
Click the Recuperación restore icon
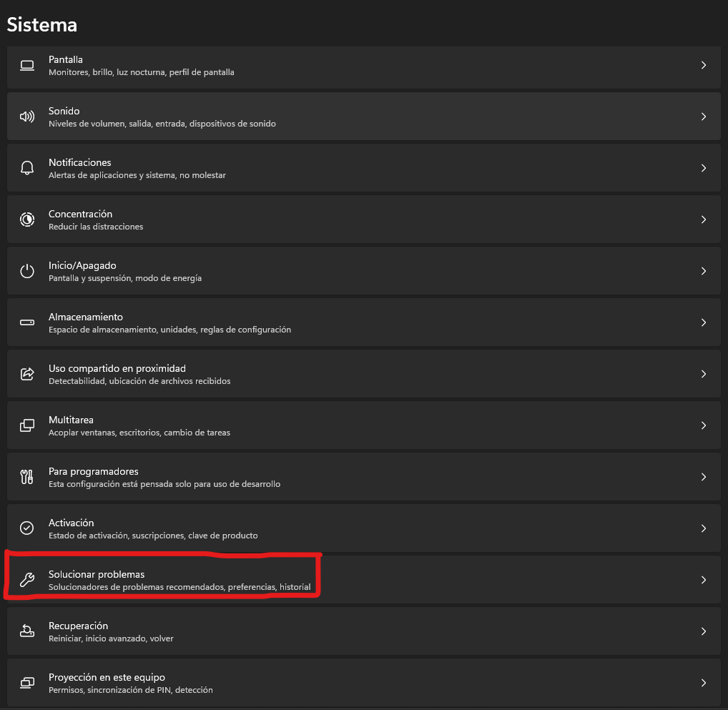(x=27, y=631)
